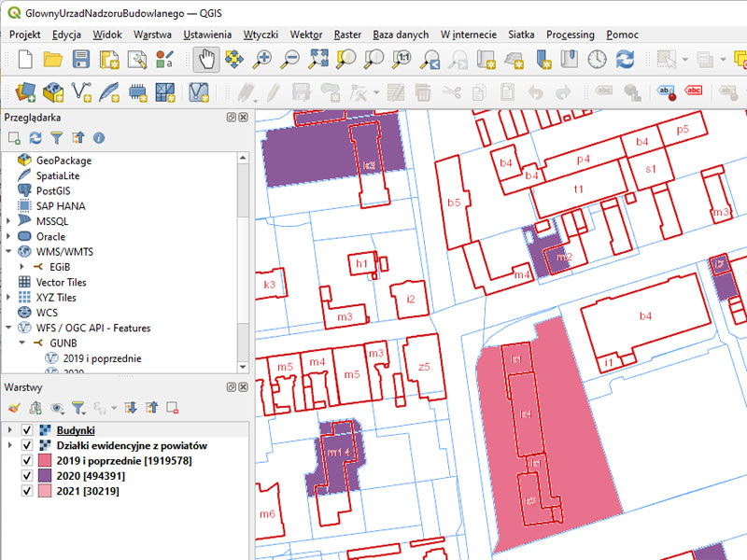This screenshot has height=560, width=747.
Task: Select PostGIS in the browser tree
Action: click(53, 191)
